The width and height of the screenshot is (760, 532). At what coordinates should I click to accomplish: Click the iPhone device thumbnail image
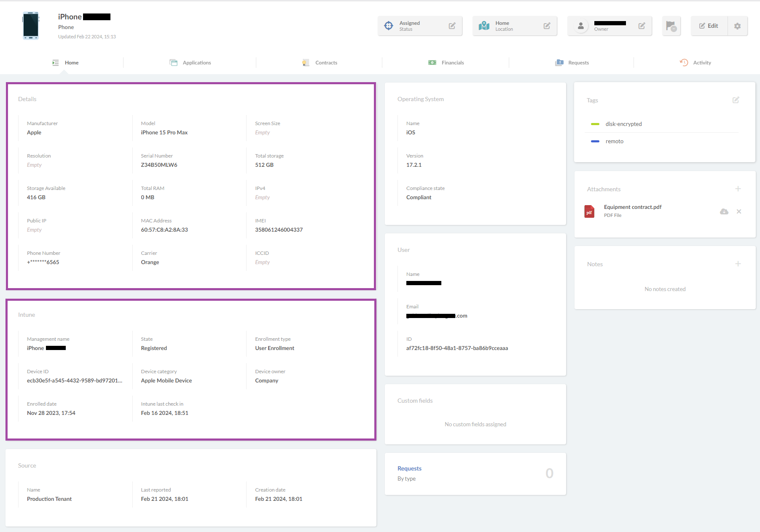tap(30, 26)
